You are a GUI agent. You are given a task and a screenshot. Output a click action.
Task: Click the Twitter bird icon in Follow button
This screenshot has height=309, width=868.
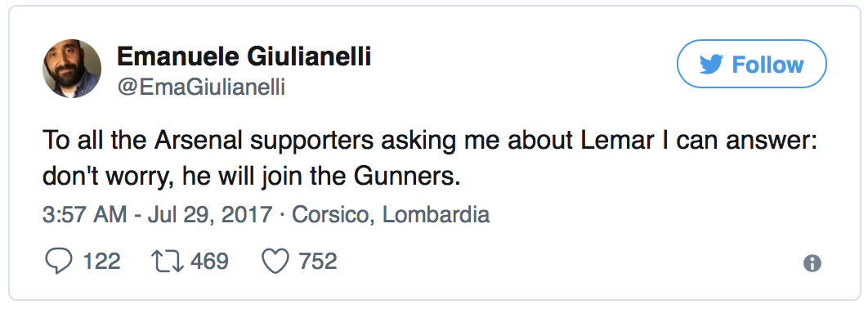(x=711, y=65)
